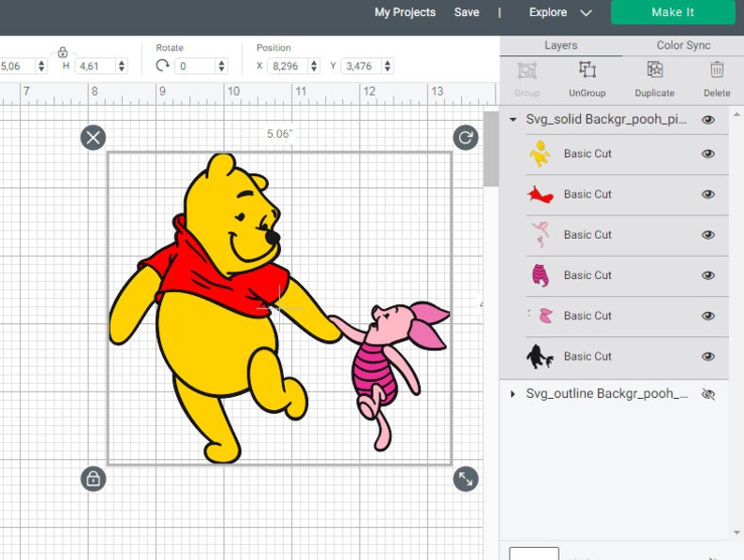Select the black silhouette layer thumbnail

[540, 357]
